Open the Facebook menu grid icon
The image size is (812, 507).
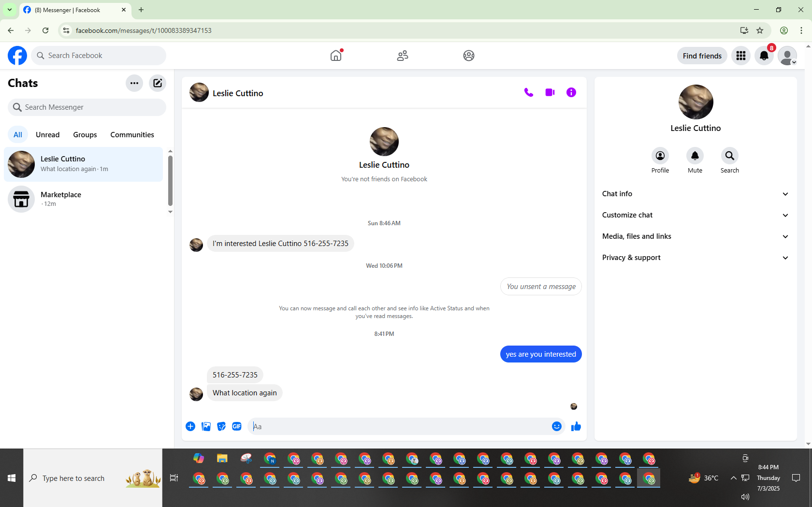click(741, 56)
